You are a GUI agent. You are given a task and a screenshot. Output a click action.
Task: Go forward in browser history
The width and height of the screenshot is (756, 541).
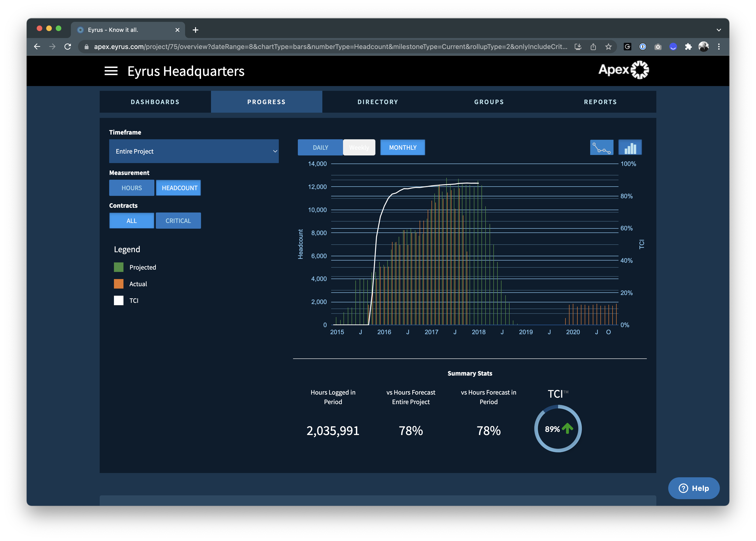(52, 47)
